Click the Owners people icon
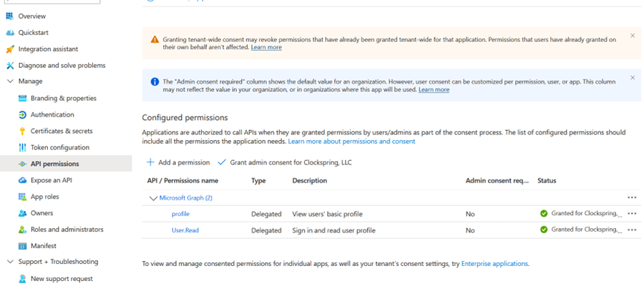 [23, 213]
